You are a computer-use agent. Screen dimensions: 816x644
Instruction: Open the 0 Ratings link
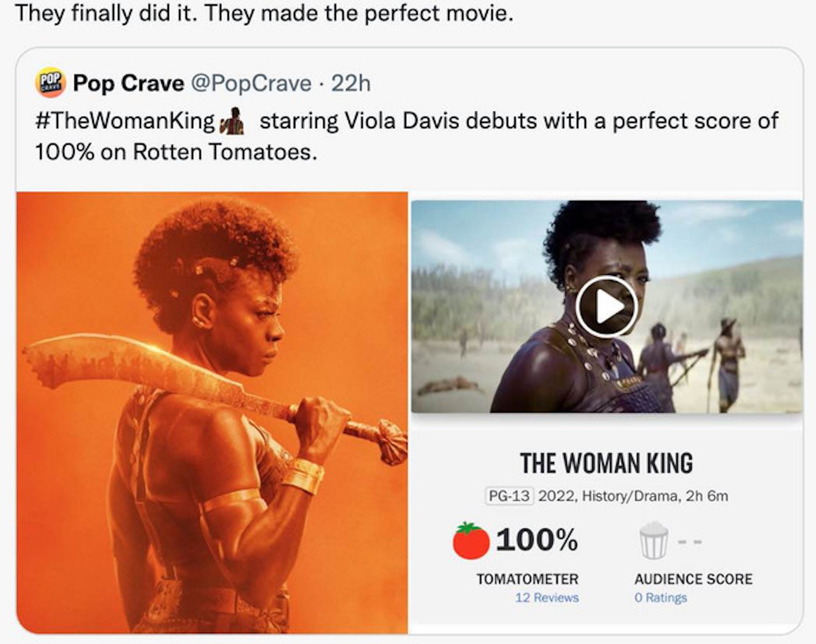tap(660, 598)
